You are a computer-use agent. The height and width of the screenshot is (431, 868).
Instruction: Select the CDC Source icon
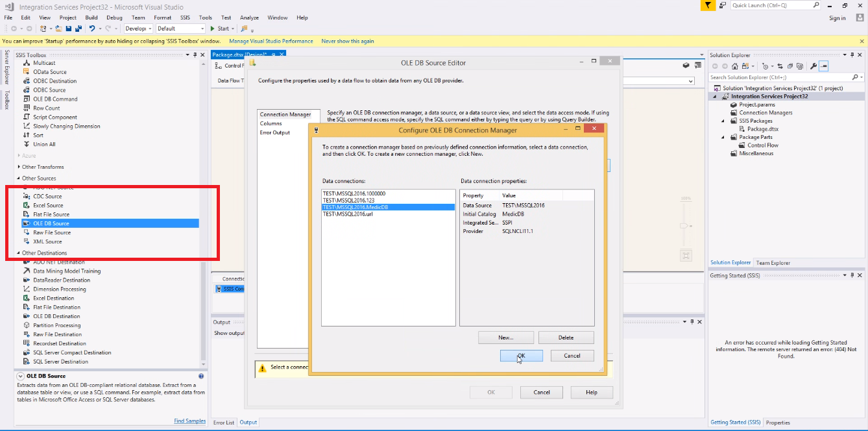point(27,196)
